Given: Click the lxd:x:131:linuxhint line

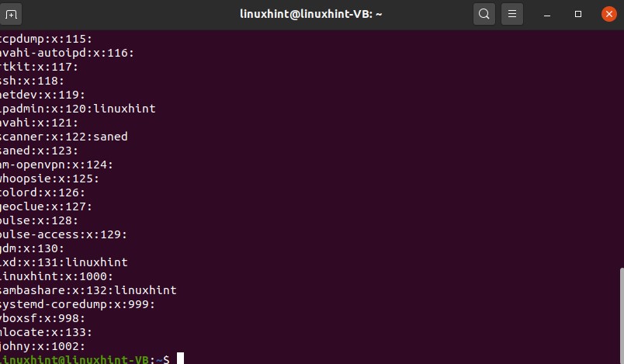Looking at the screenshot, I should [x=64, y=262].
